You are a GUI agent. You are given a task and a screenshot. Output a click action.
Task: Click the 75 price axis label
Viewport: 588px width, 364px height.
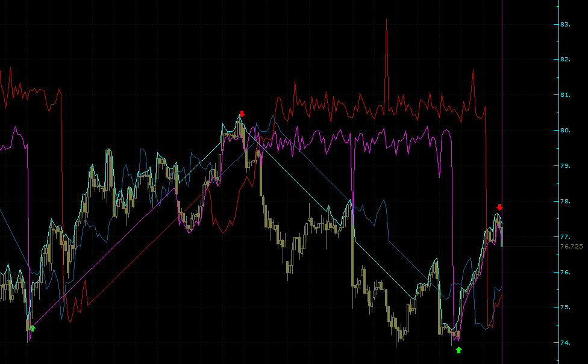565,307
